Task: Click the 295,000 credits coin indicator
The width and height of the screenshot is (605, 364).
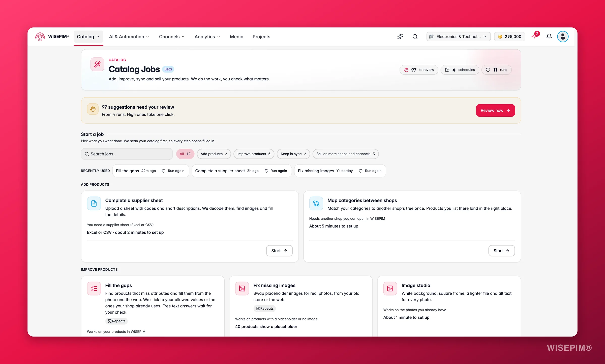Action: pos(509,37)
